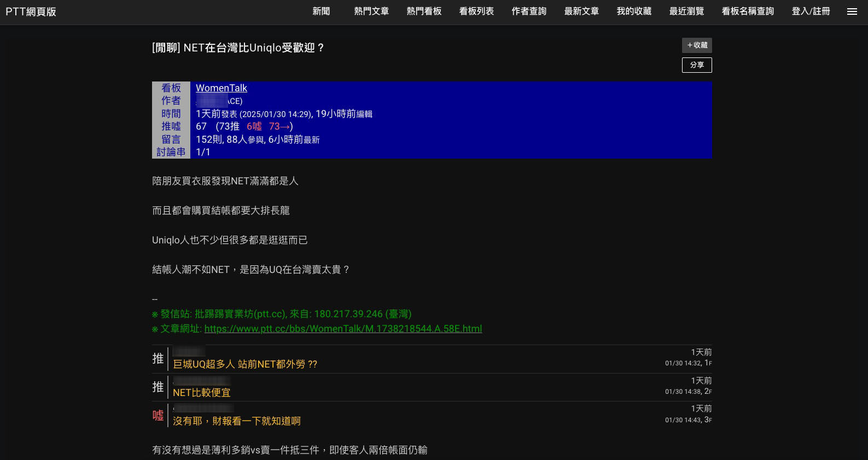Image resolution: width=868 pixels, height=460 pixels.
Task: Click the 分享 share button
Action: tap(697, 65)
